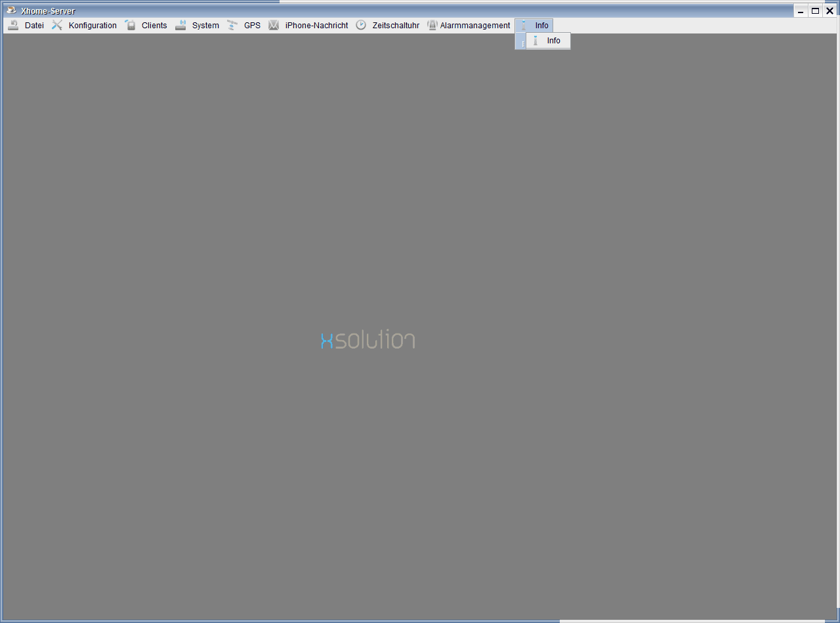Click the Java cup icon in title bar
Viewport: 840px width, 623px height.
click(x=11, y=11)
